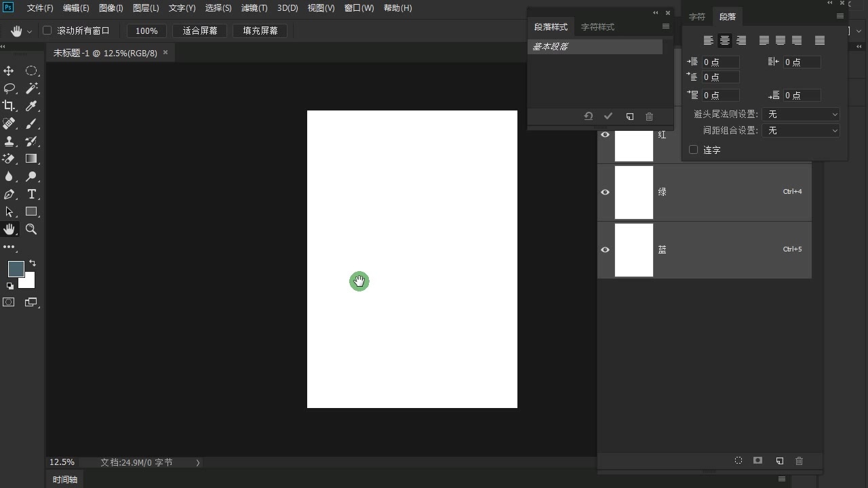Image resolution: width=868 pixels, height=488 pixels.
Task: Open the Hand tool preset picker arrow
Action: pyautogui.click(x=29, y=32)
